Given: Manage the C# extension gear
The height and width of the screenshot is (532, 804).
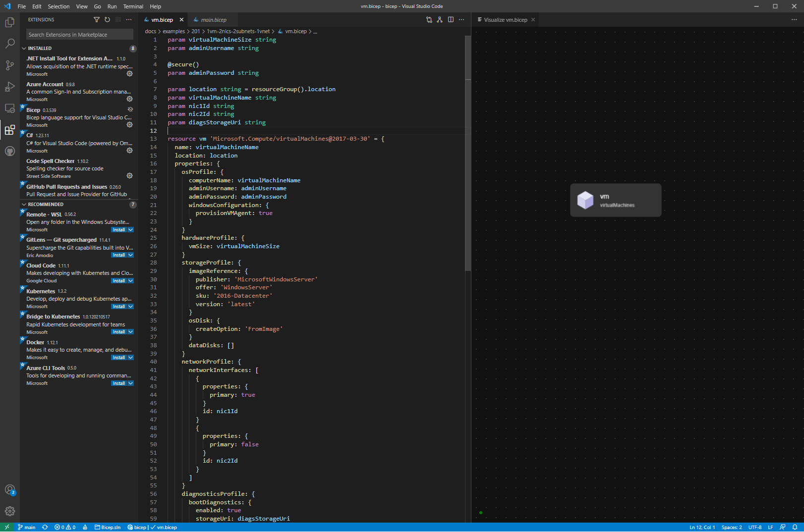Looking at the screenshot, I should coord(129,151).
